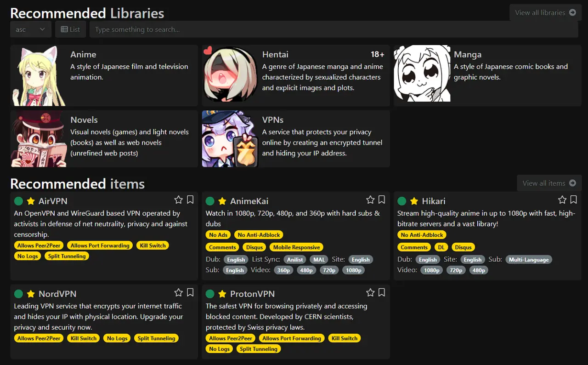The image size is (588, 365).
Task: Open the Novels library thumbnail
Action: point(39,139)
